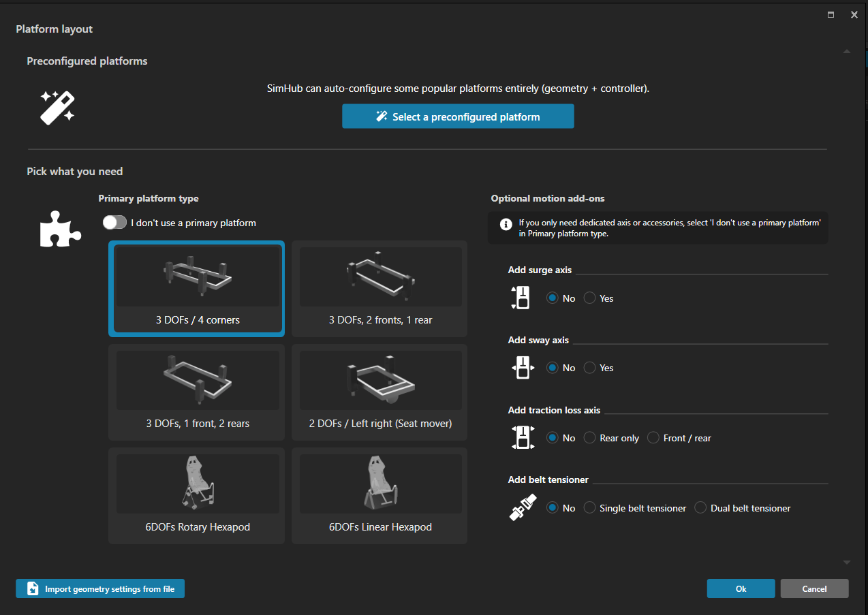Pick Dual belt tensioner option
This screenshot has width=868, height=615.
(700, 508)
